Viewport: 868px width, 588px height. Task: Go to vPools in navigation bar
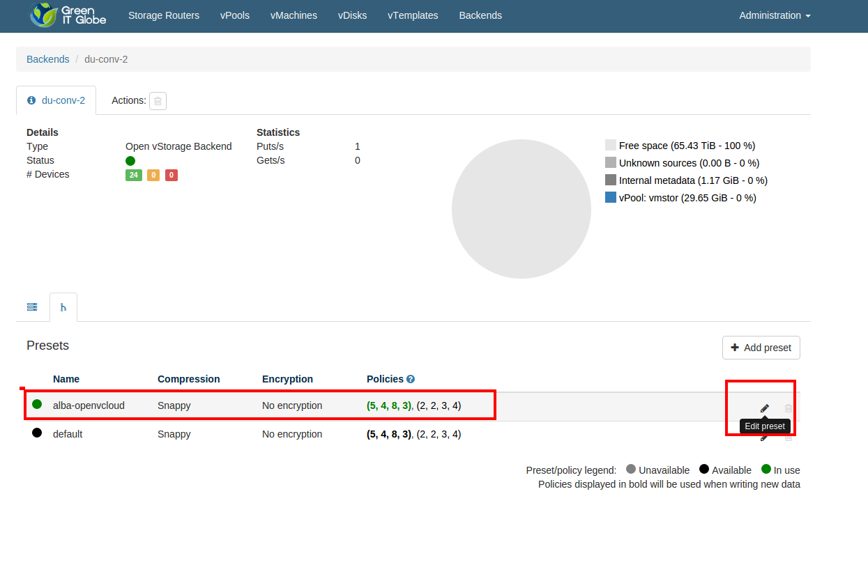pyautogui.click(x=234, y=15)
